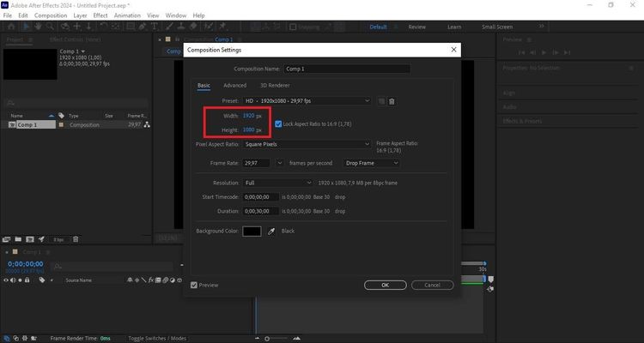Switch to the Advanced tab
Image resolution: width=644 pixels, height=343 pixels.
coord(234,85)
